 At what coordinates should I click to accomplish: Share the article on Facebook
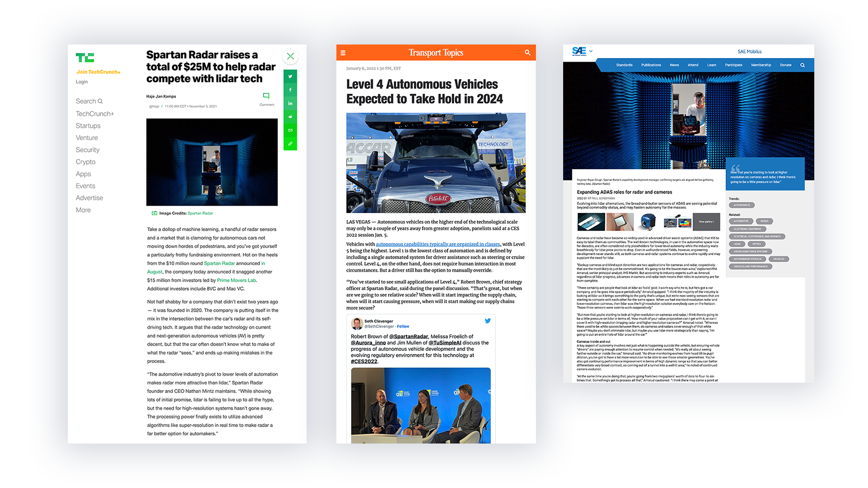point(290,90)
